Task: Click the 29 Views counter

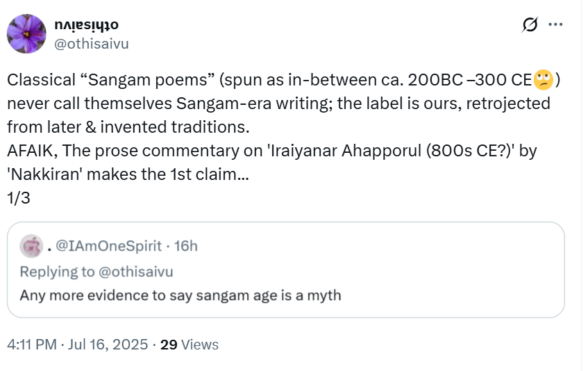Action: point(190,345)
